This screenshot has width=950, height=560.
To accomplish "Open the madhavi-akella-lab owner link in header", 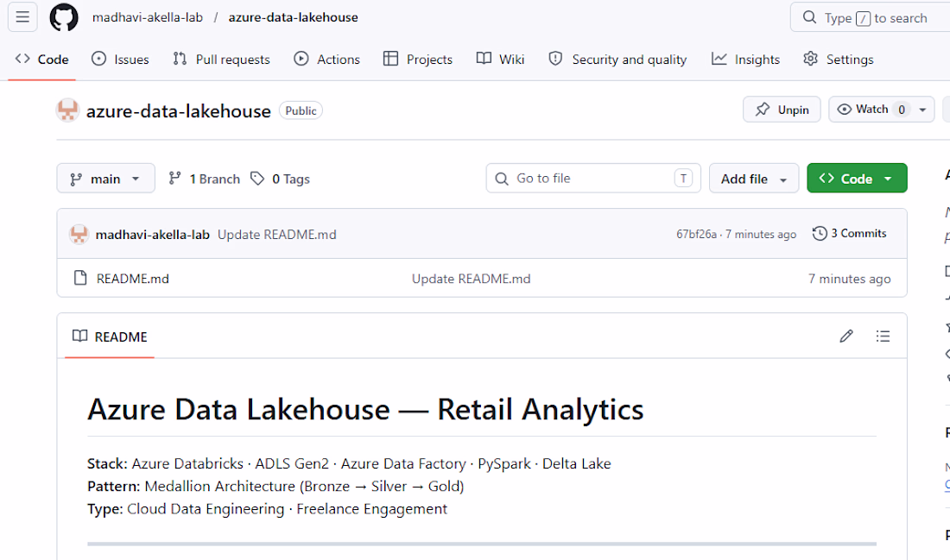I will pos(147,17).
